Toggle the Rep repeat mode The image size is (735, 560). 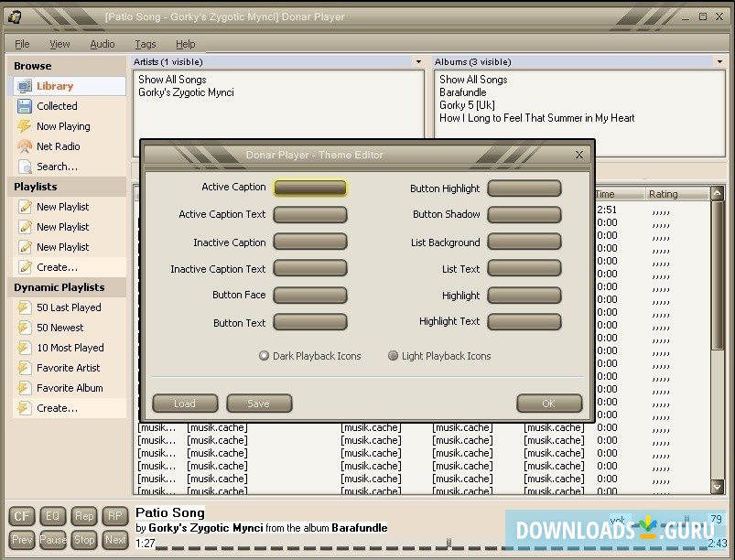[83, 515]
